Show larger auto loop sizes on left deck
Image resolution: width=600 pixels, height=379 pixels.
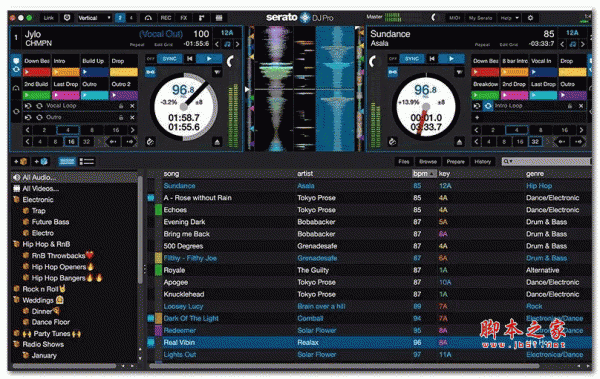[x=132, y=130]
